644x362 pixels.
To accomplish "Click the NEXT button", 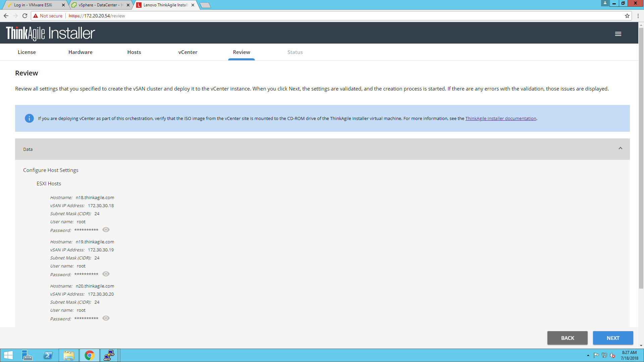I will (613, 338).
